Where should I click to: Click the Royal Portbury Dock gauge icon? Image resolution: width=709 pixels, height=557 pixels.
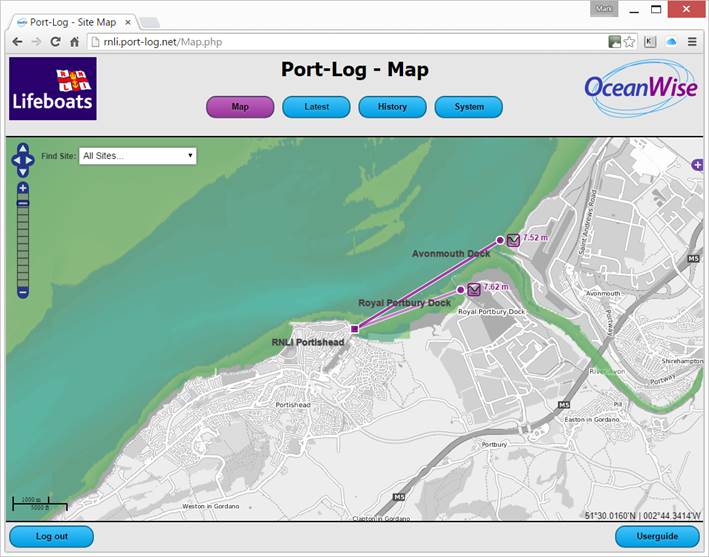[x=474, y=289]
